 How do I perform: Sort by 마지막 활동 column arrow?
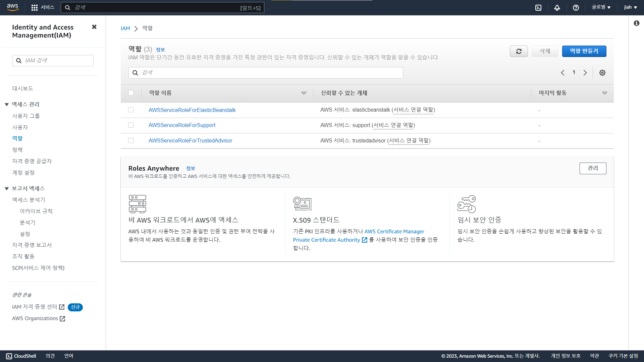point(605,93)
